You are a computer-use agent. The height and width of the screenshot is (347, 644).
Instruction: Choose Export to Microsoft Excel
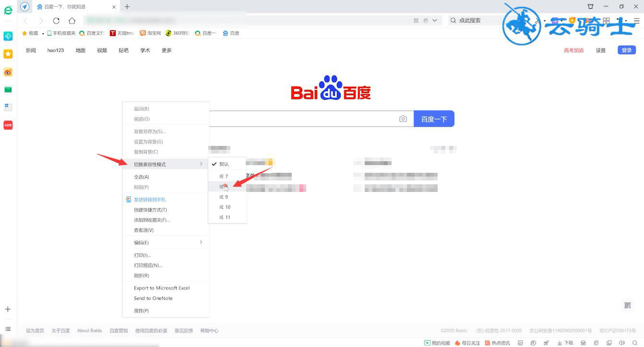[166, 288]
